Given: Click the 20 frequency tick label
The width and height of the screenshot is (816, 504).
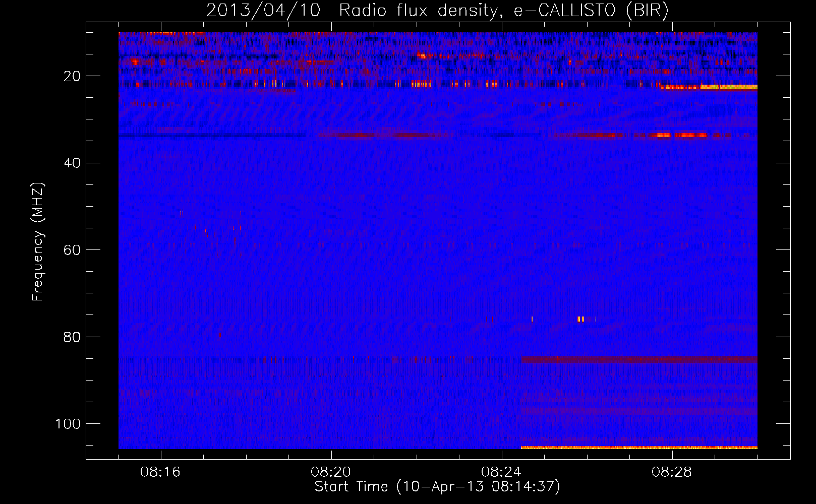Looking at the screenshot, I should [x=72, y=76].
